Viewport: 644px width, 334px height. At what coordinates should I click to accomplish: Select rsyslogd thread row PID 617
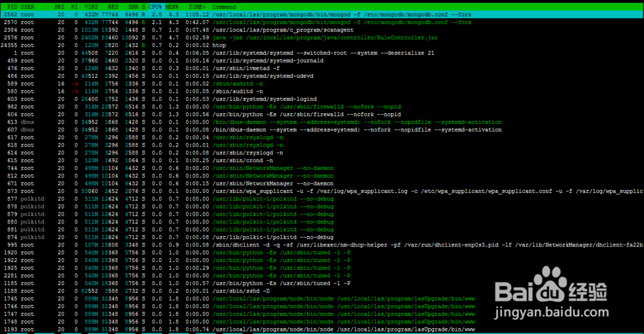[x=322, y=138]
